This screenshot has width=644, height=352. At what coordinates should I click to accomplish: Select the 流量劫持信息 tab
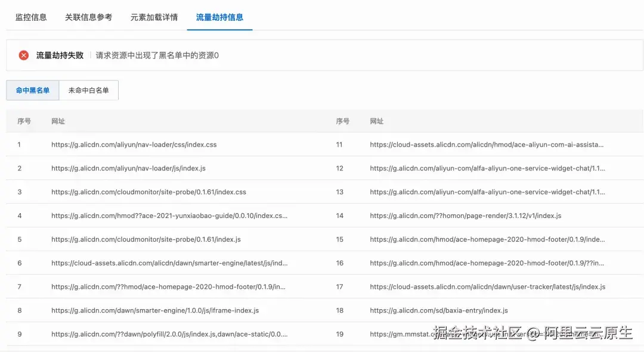pyautogui.click(x=219, y=17)
